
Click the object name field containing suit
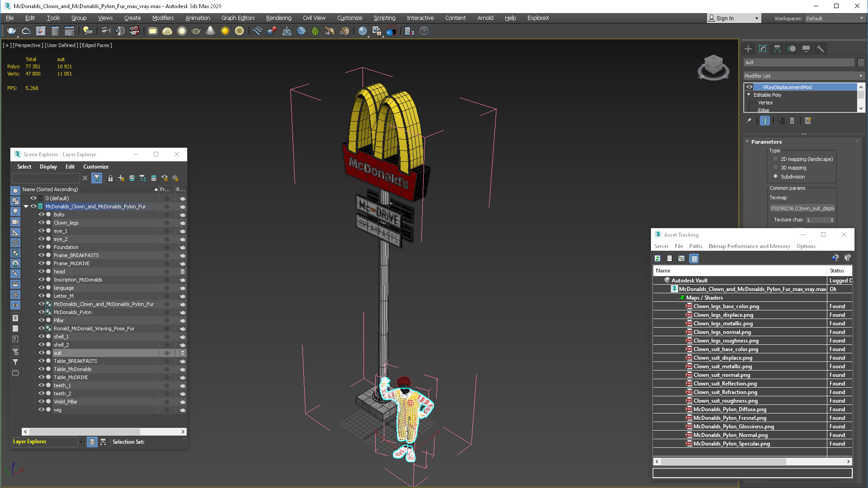(x=799, y=62)
